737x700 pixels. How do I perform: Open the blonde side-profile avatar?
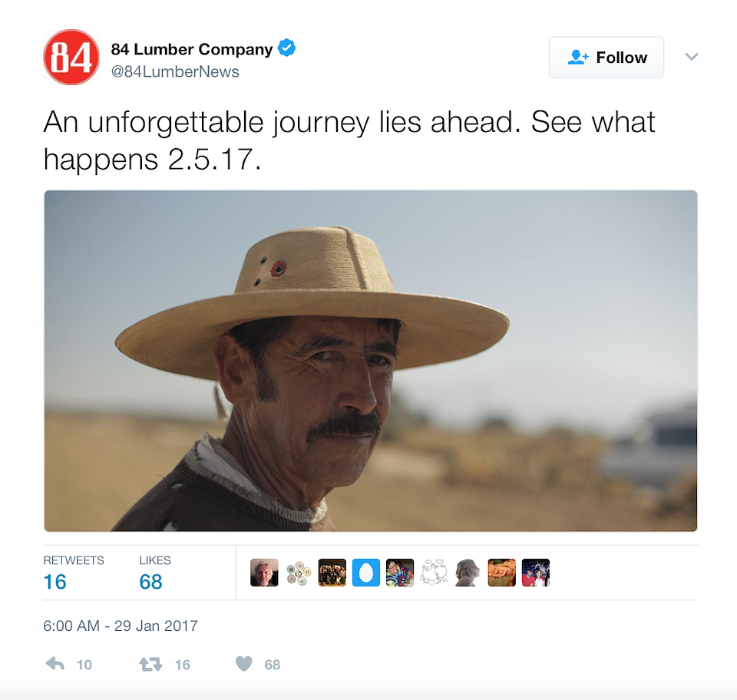click(468, 573)
